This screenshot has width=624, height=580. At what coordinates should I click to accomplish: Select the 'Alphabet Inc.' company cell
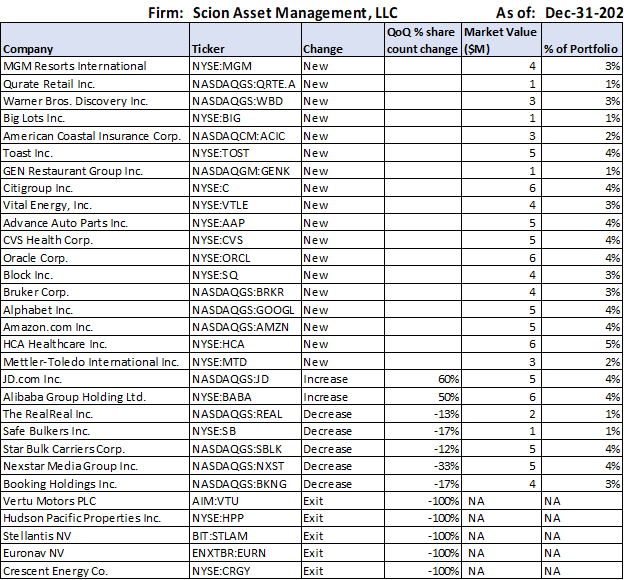[x=95, y=309]
